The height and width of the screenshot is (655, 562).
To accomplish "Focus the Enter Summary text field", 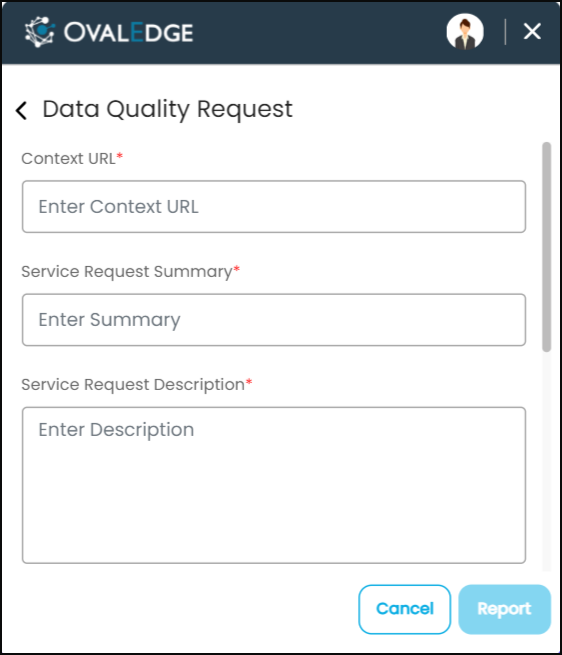I will [274, 320].
